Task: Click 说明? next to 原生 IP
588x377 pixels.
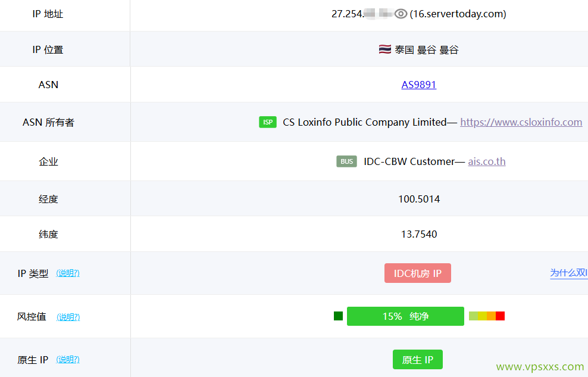Action: [68, 359]
